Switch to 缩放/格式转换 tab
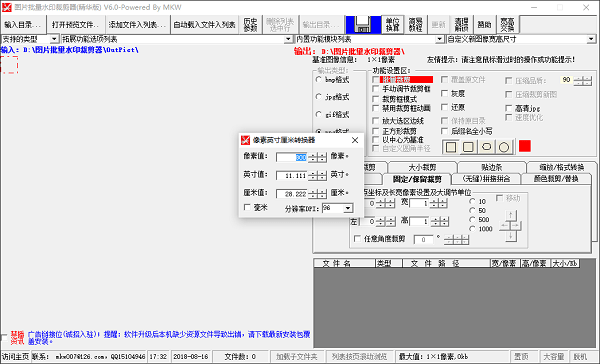The image size is (600, 364). [561, 167]
